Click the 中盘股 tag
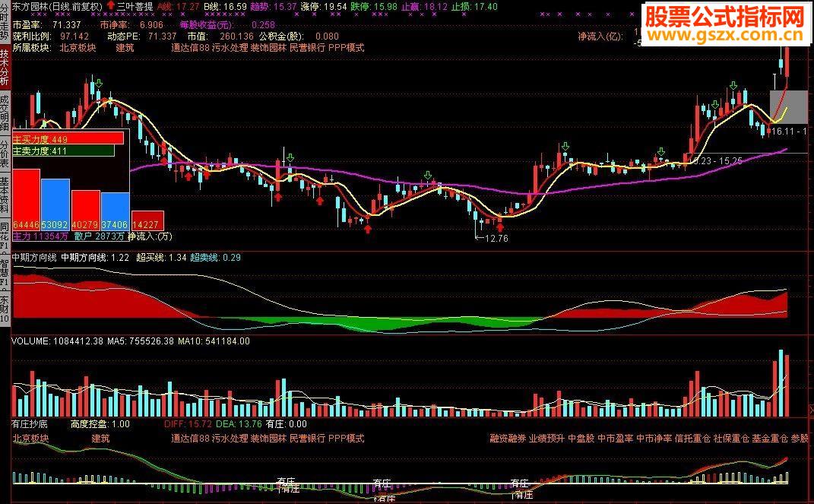 pos(581,439)
